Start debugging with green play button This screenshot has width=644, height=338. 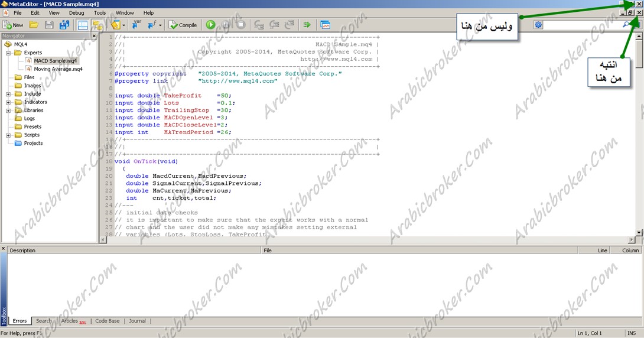coord(211,25)
